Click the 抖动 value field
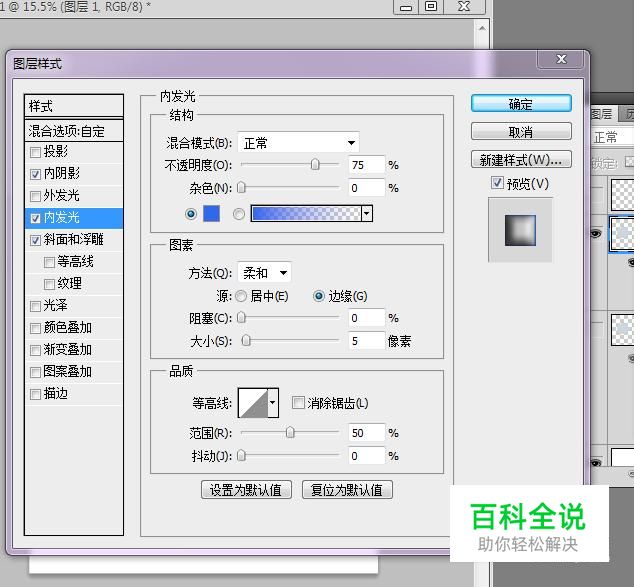The image size is (634, 587). tap(366, 456)
